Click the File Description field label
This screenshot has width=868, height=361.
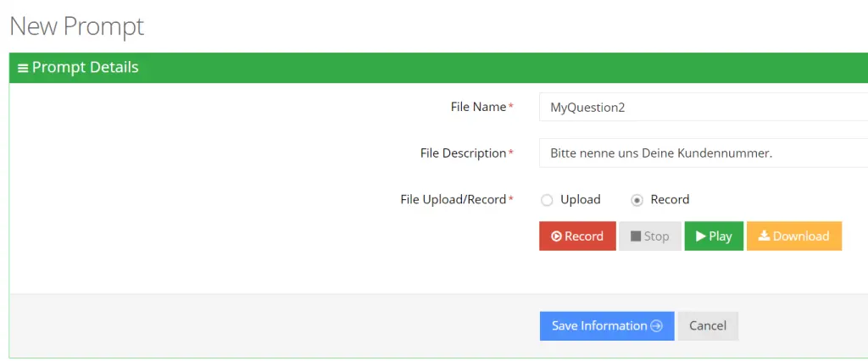pyautogui.click(x=464, y=153)
